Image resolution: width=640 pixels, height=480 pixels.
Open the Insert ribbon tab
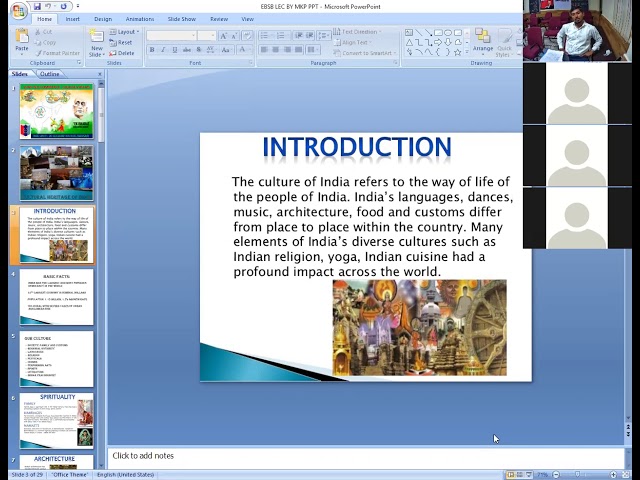point(72,19)
